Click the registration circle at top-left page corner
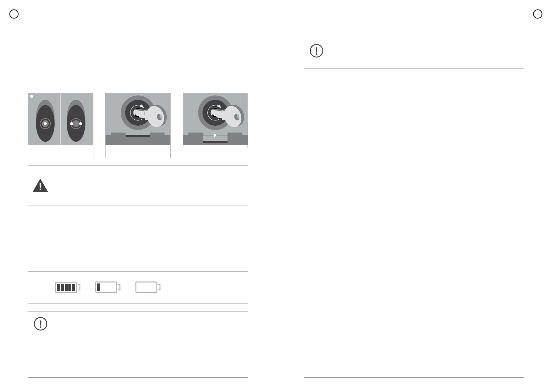Screen dimensions: 552x392 (14, 14)
